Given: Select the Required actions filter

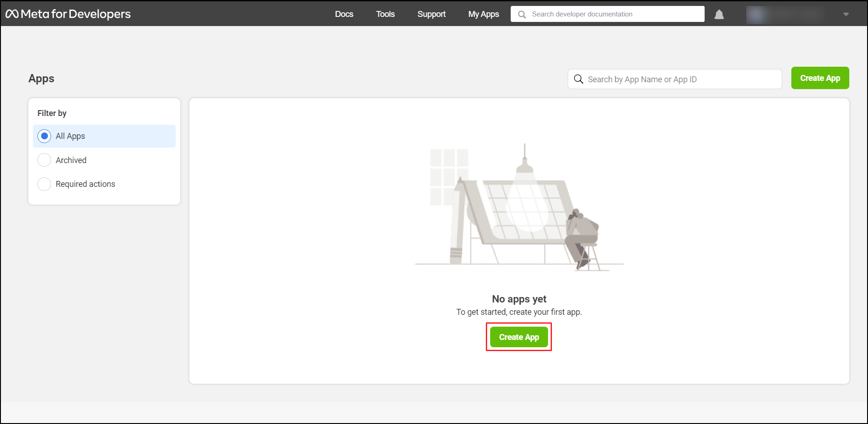Looking at the screenshot, I should [x=104, y=184].
